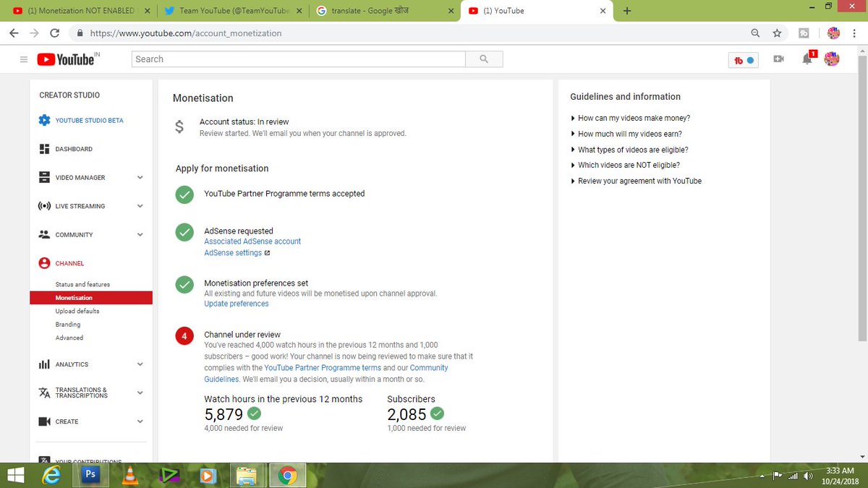Viewport: 868px width, 488px height.
Task: Open YouTube Partner Programme terms link
Action: tap(323, 368)
